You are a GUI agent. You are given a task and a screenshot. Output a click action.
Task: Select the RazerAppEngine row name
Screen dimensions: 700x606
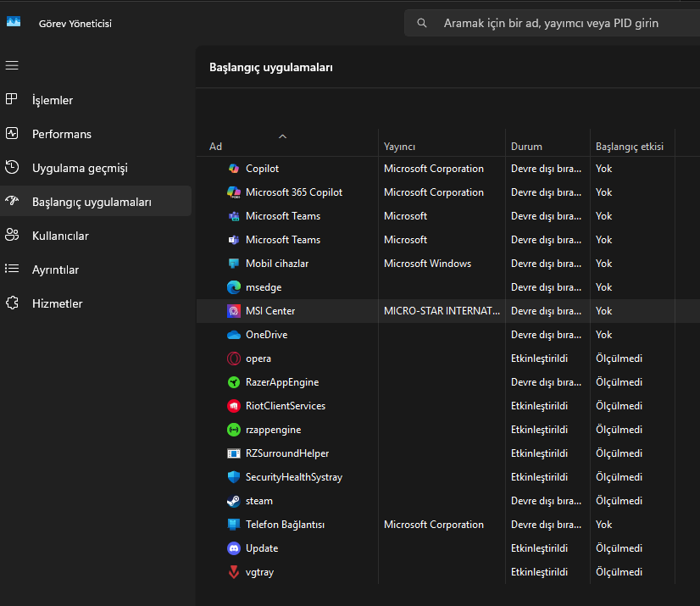tap(282, 382)
